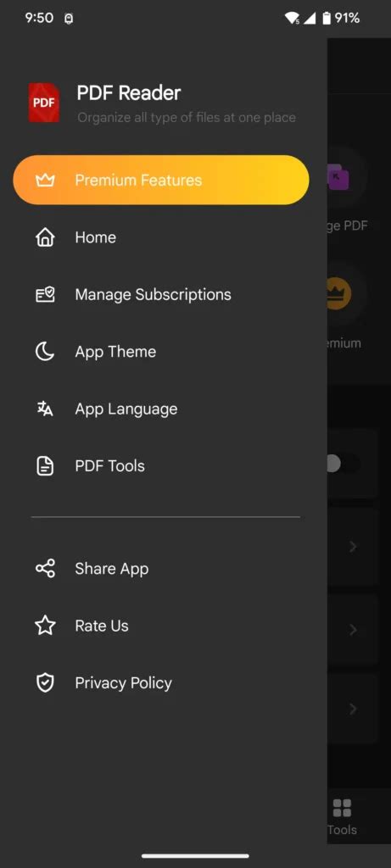Tap the shield icon beside Privacy Policy
Viewport: 391px width, 868px height.
[45, 683]
